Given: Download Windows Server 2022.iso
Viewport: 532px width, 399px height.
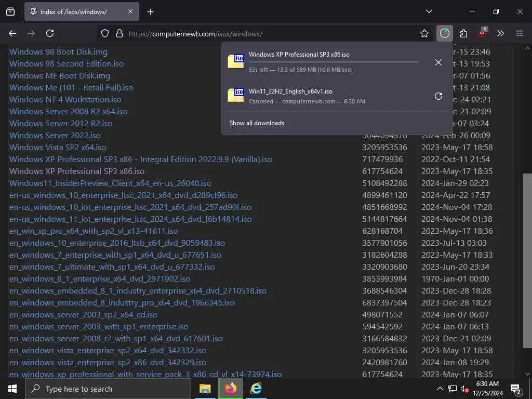Looking at the screenshot, I should 55,136.
